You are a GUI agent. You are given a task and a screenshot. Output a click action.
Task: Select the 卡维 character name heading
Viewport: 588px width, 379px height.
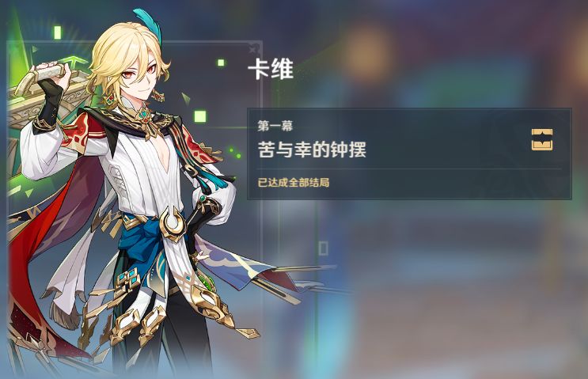tap(271, 70)
